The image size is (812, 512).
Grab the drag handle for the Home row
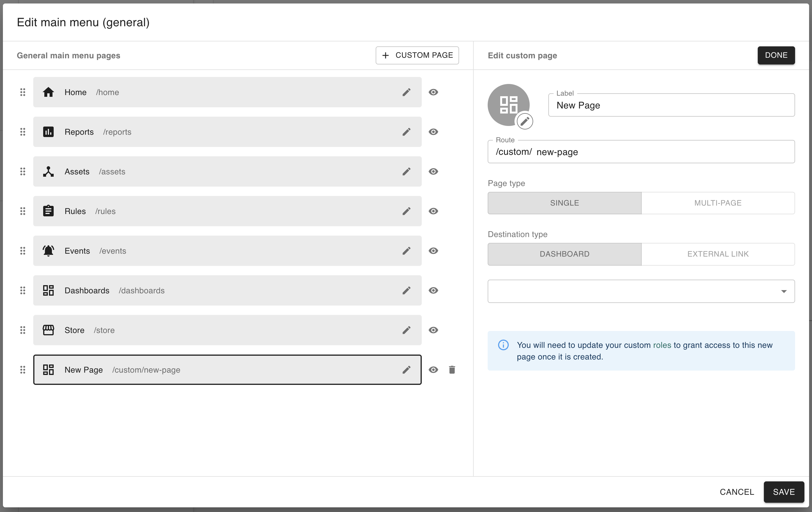pyautogui.click(x=22, y=92)
